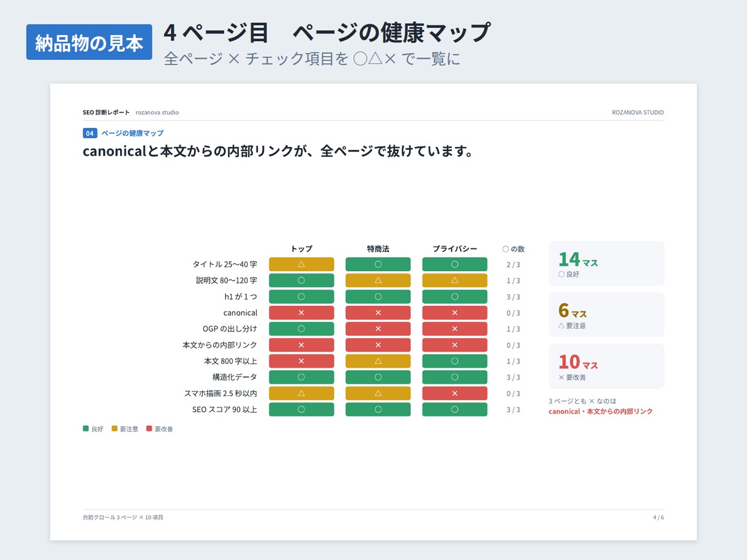747x560 pixels.
Task: Click the 14 マス 良好 summary card
Action: pyautogui.click(x=606, y=263)
